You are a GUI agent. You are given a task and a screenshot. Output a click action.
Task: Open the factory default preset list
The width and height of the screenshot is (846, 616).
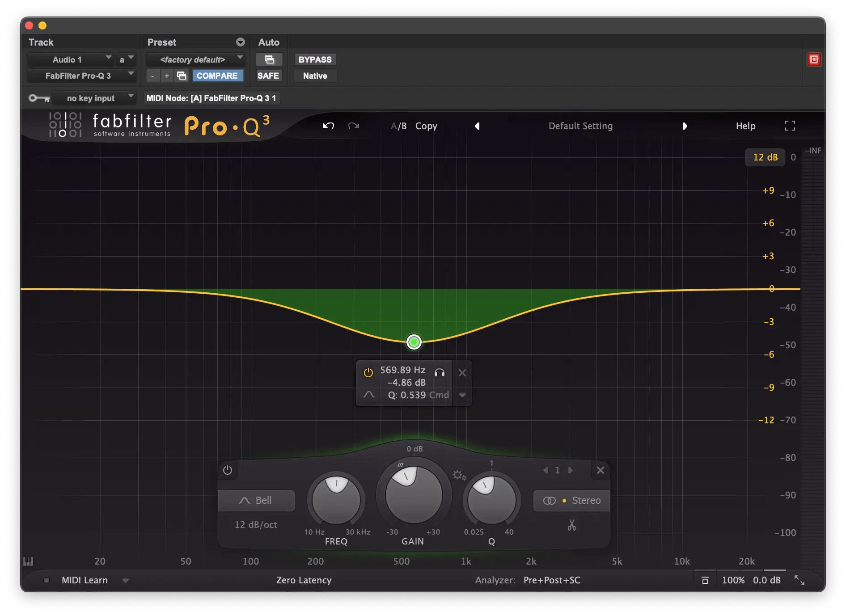[195, 59]
